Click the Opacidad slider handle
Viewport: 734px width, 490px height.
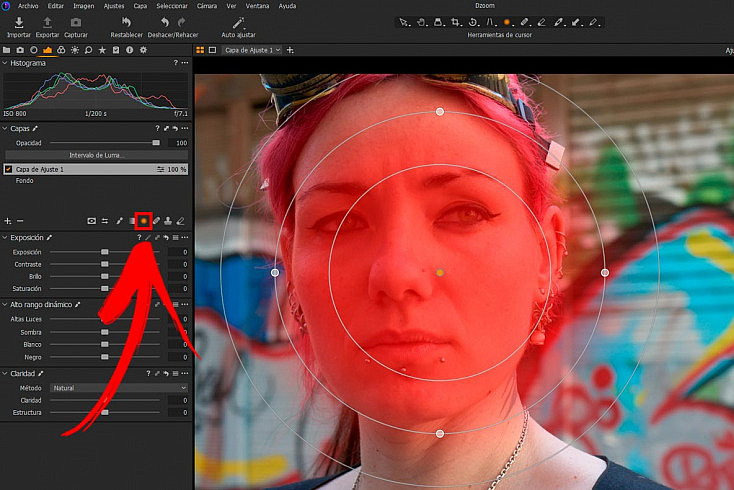pos(156,143)
